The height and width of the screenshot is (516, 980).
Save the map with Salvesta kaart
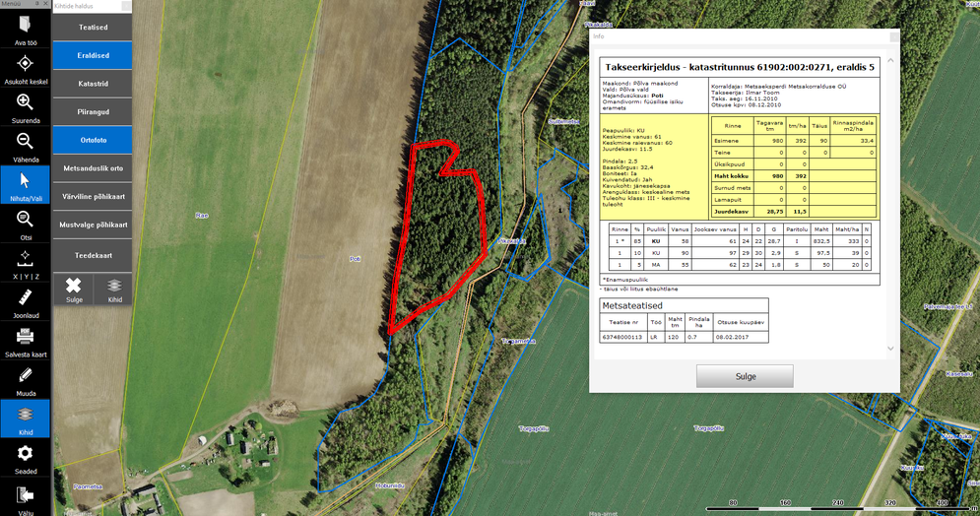[x=25, y=338]
